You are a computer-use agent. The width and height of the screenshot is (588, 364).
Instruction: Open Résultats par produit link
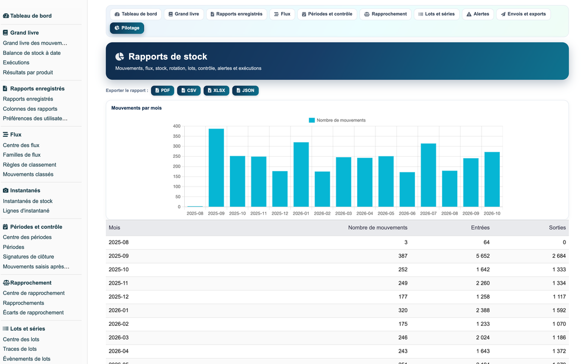pos(28,73)
